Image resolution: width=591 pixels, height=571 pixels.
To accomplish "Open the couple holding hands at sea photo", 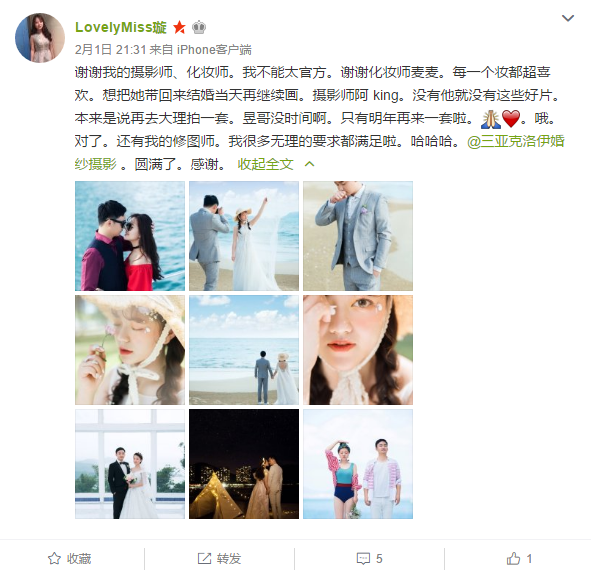I will click(x=244, y=350).
